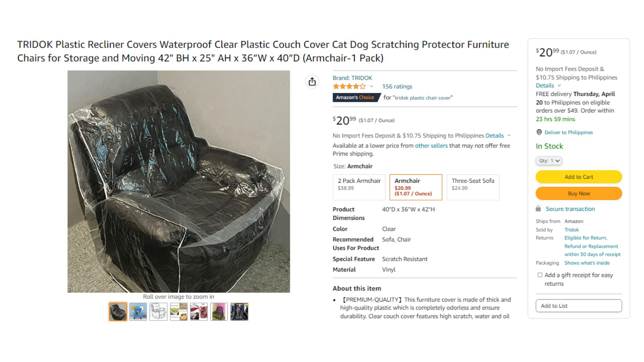Show the recliner line-drawing thumbnail
Image resolution: width=644 pixels, height=362 pixels.
tap(158, 311)
